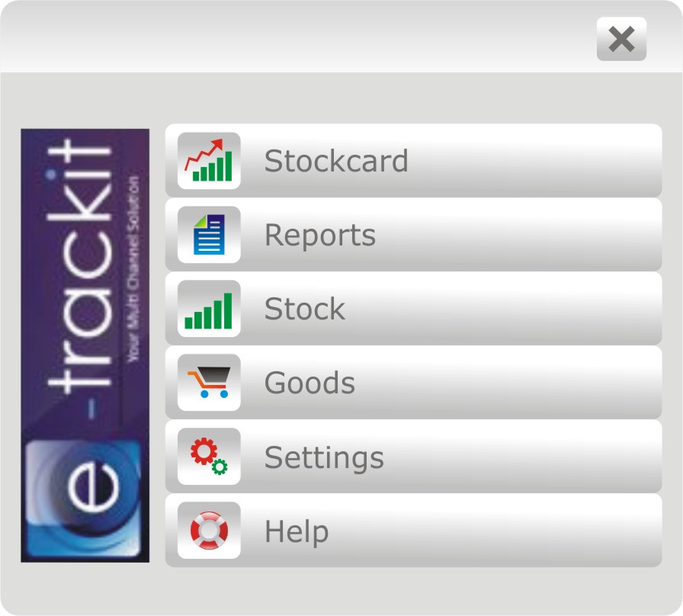Close the e-trackit menu window
Viewport: 683px width, 616px height.
point(621,39)
